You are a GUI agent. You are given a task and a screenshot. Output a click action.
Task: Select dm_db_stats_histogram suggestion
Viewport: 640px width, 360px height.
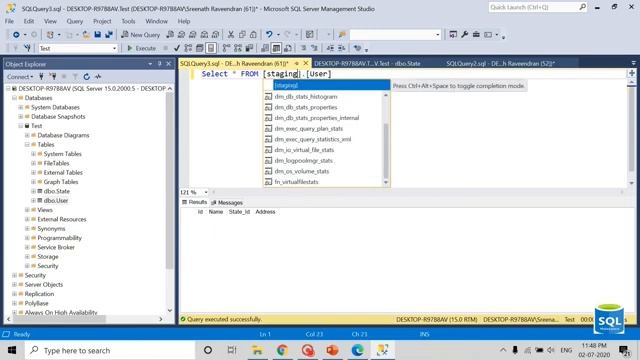306,97
